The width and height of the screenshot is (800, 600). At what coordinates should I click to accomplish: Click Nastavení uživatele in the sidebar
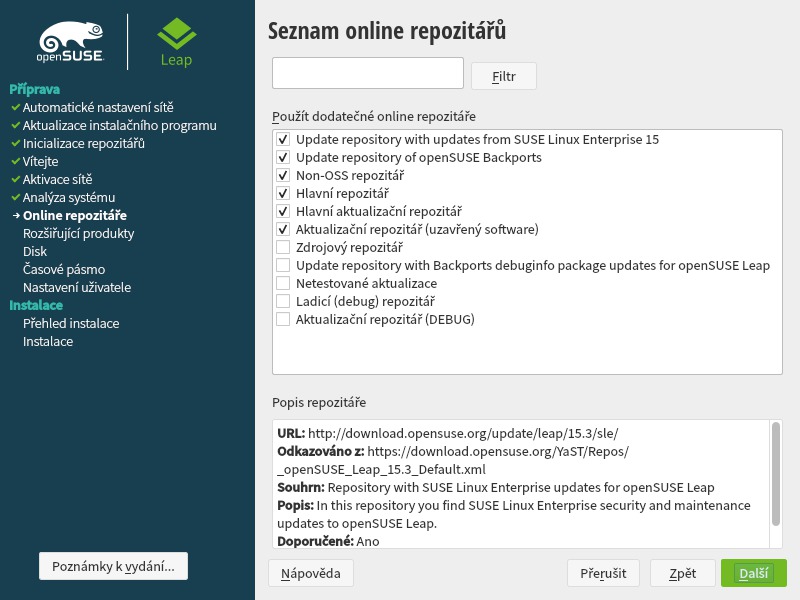[x=77, y=287]
